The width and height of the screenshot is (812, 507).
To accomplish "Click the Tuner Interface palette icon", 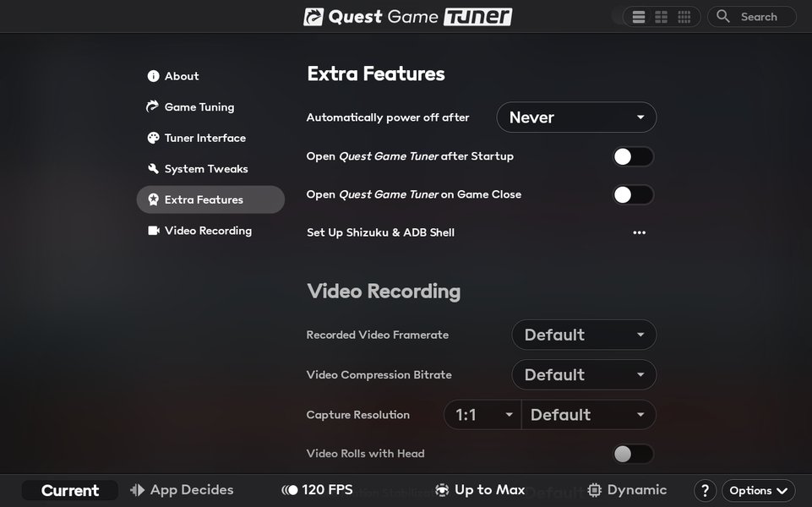I will 153,138.
